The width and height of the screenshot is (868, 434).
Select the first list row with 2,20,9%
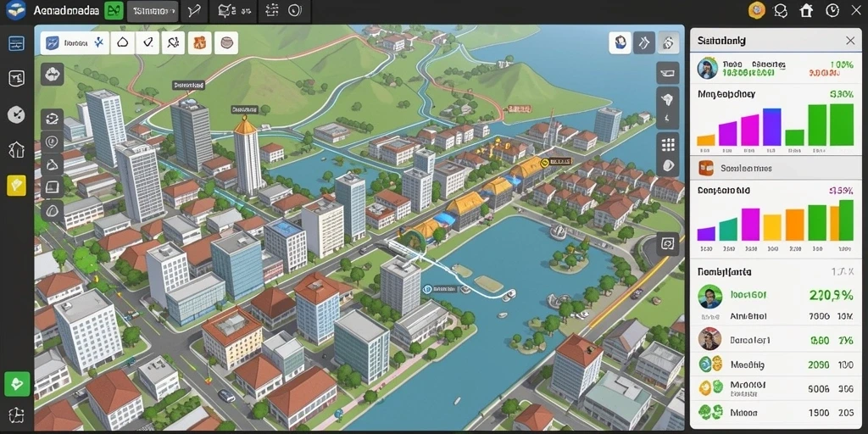pyautogui.click(x=775, y=296)
